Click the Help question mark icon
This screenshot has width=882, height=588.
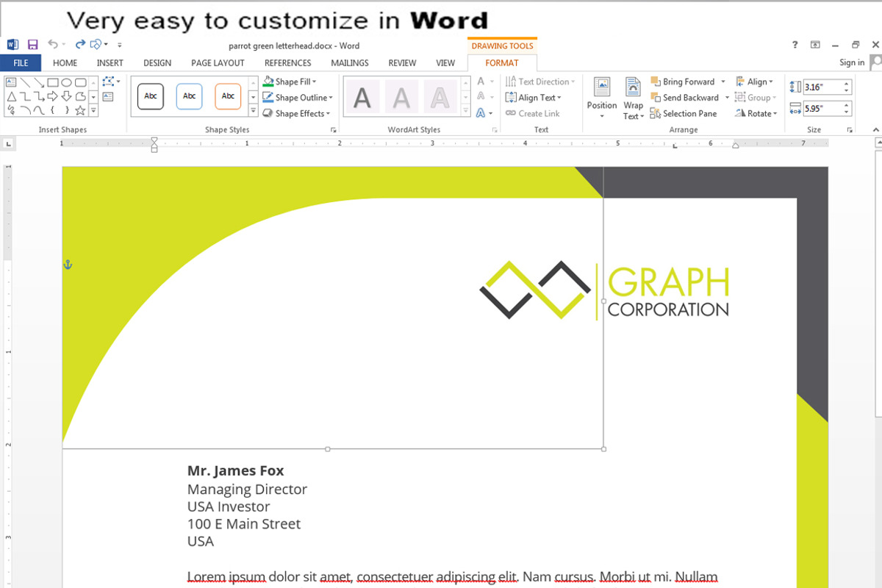click(x=795, y=45)
